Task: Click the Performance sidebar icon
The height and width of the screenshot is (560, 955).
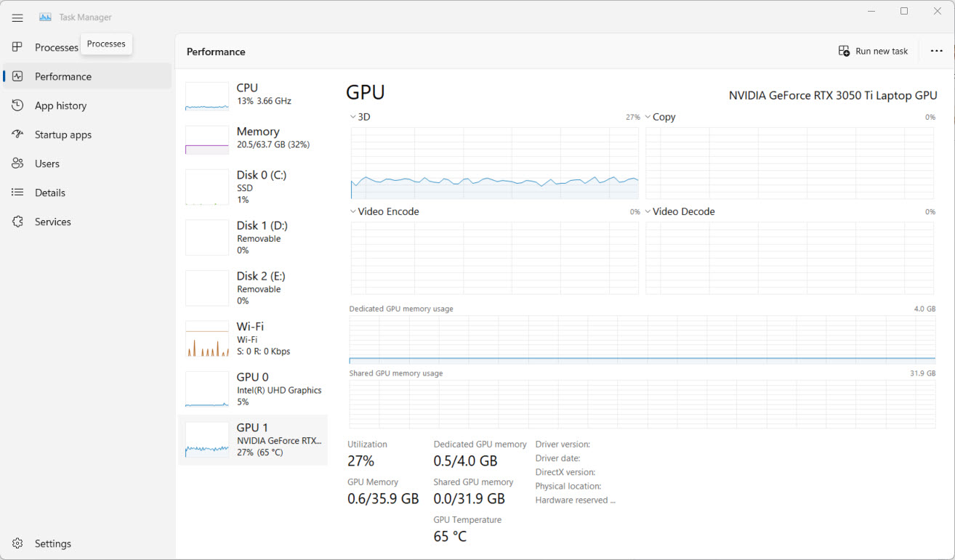Action: pyautogui.click(x=17, y=76)
